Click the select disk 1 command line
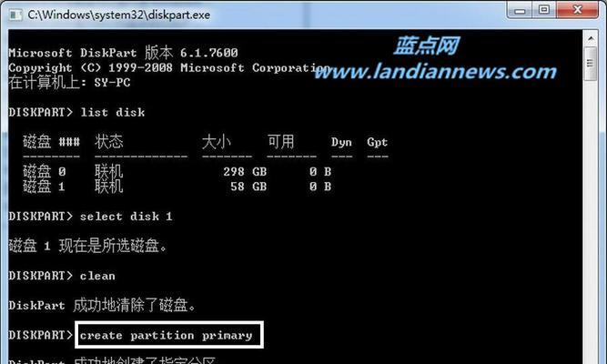The image size is (607, 364). (90, 216)
